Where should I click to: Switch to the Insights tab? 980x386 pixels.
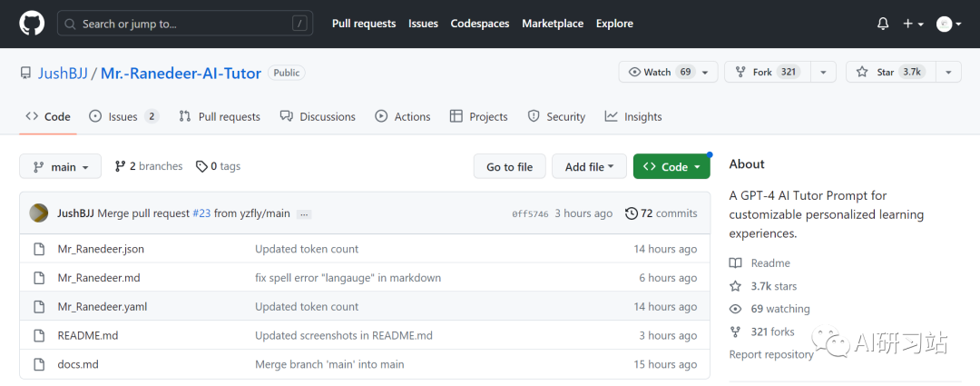pyautogui.click(x=633, y=117)
